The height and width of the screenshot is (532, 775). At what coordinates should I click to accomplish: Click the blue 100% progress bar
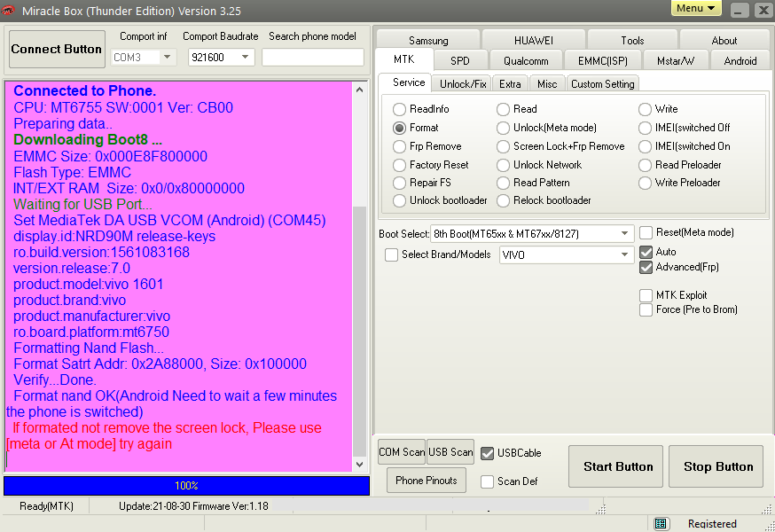186,486
